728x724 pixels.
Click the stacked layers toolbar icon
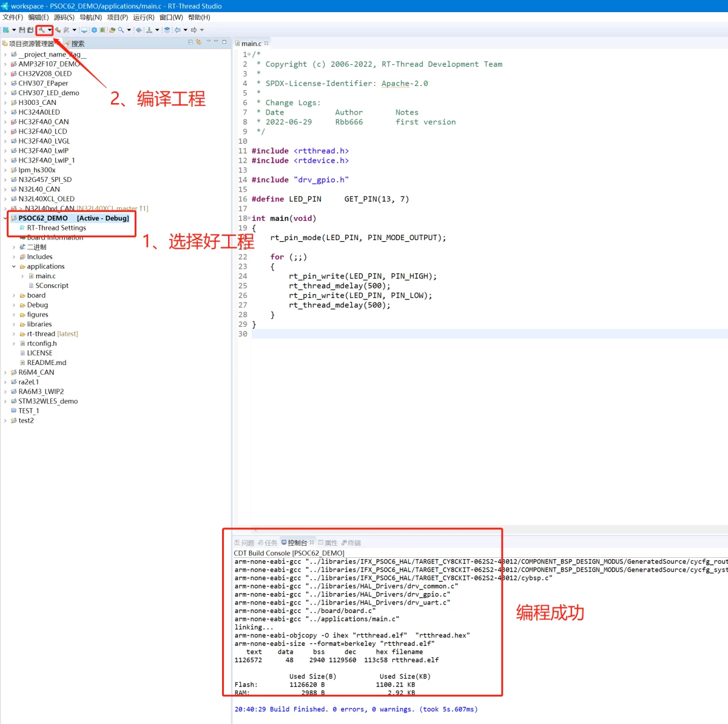pos(167,30)
